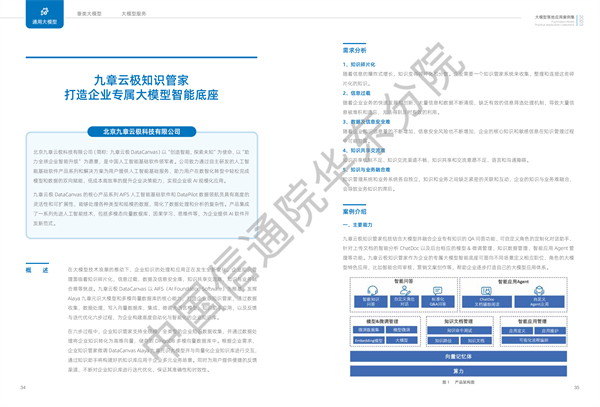Click the 可视化流程编排 box
This screenshot has width=600, height=407.
point(533,340)
